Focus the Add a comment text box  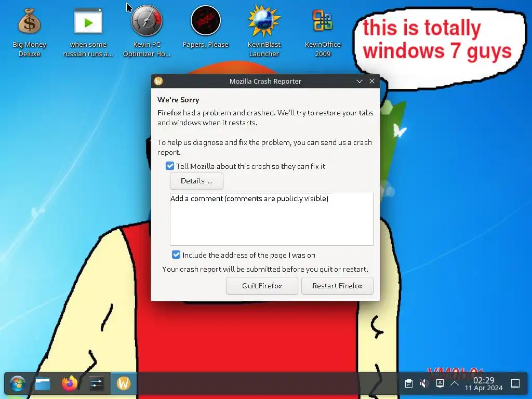click(271, 219)
